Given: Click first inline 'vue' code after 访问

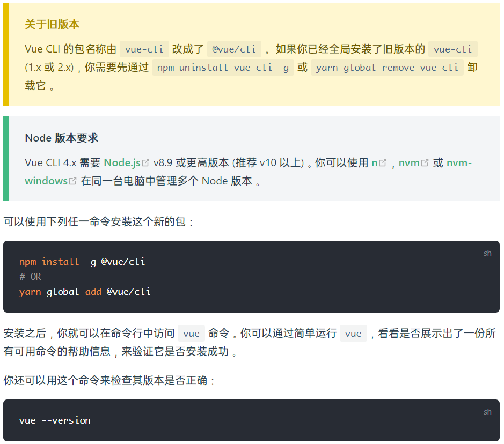Looking at the screenshot, I should [191, 333].
